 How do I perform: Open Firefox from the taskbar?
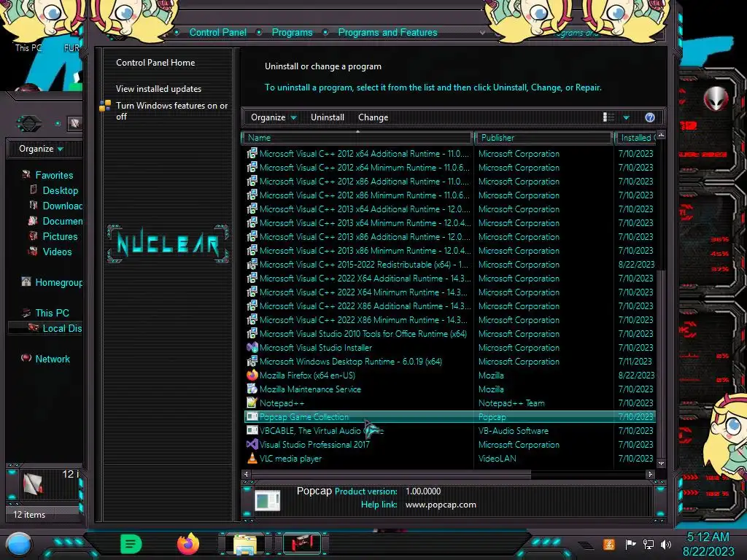click(x=187, y=544)
